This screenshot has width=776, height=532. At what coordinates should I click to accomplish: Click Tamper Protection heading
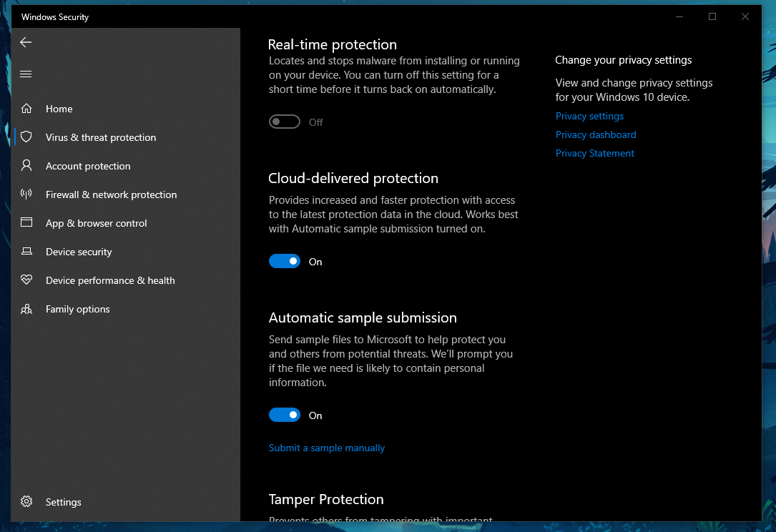pyautogui.click(x=326, y=499)
